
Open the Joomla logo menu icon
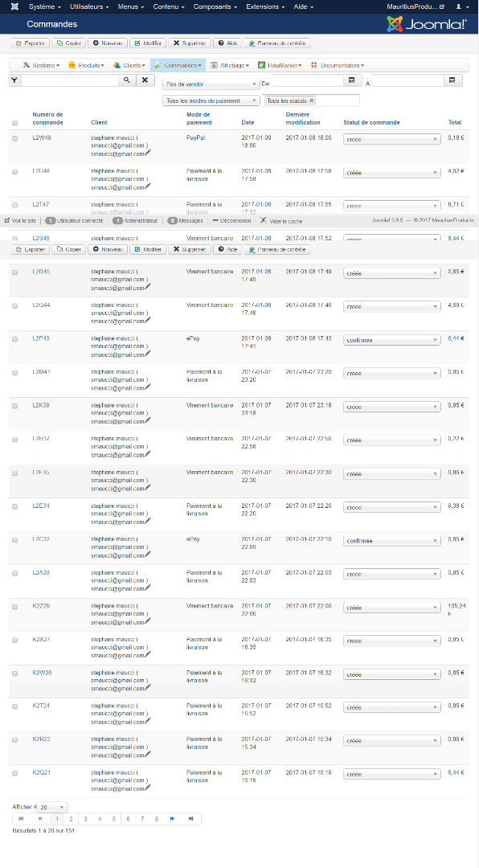(x=15, y=6)
